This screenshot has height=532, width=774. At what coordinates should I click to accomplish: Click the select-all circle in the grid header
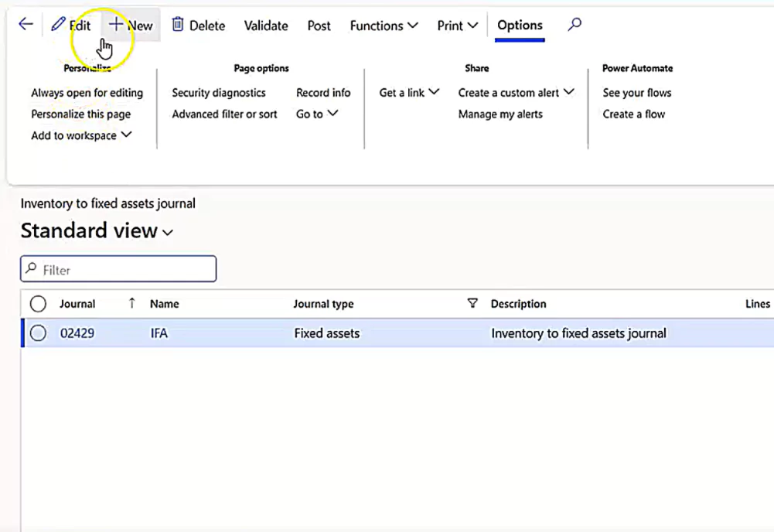point(38,303)
